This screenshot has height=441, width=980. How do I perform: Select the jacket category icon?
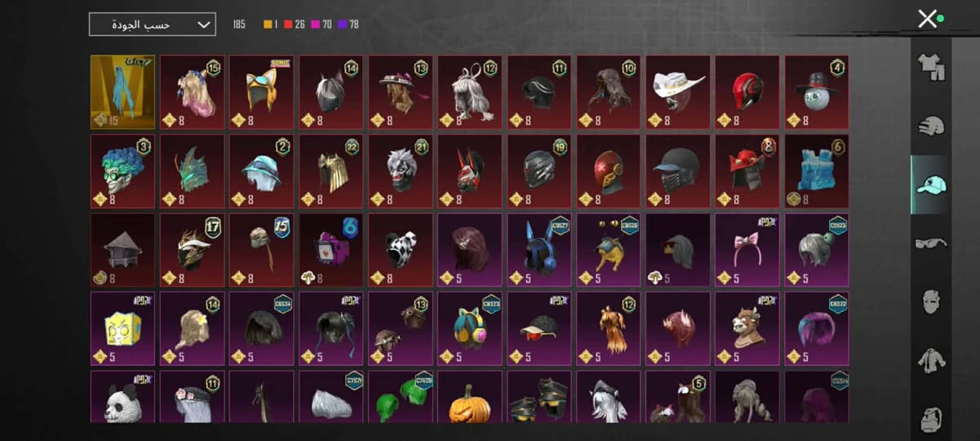pyautogui.click(x=930, y=360)
